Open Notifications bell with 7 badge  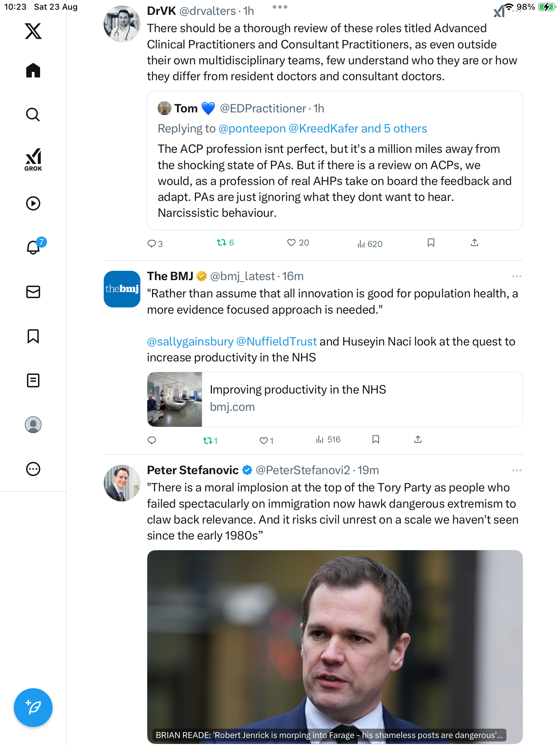[34, 247]
